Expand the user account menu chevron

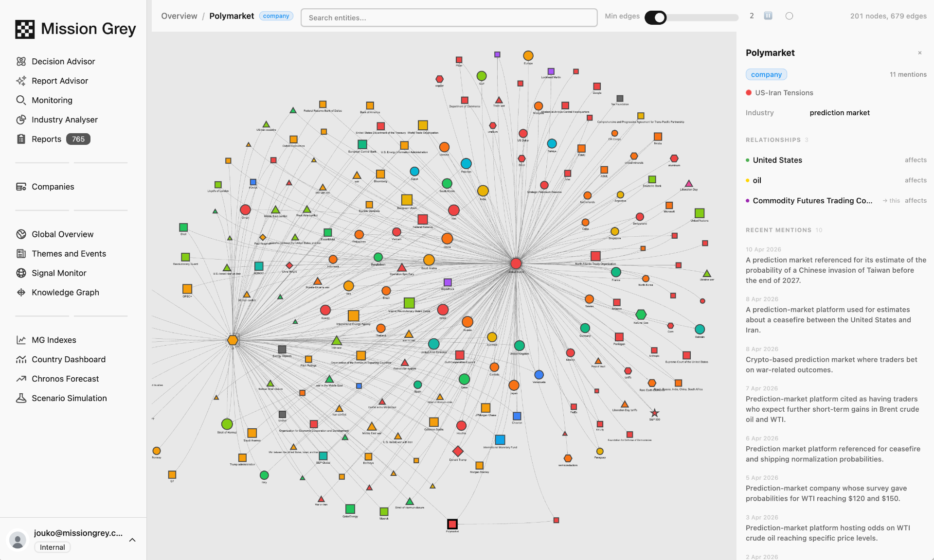pos(132,540)
